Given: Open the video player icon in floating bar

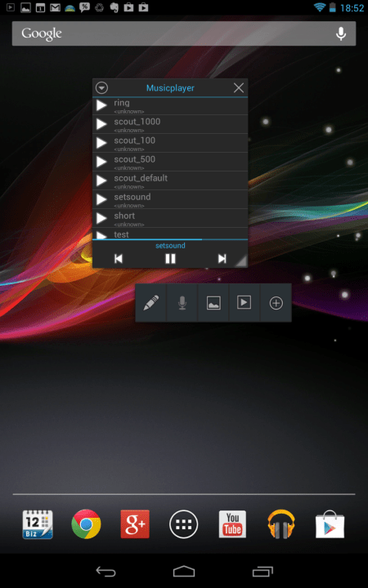Looking at the screenshot, I should pos(245,303).
